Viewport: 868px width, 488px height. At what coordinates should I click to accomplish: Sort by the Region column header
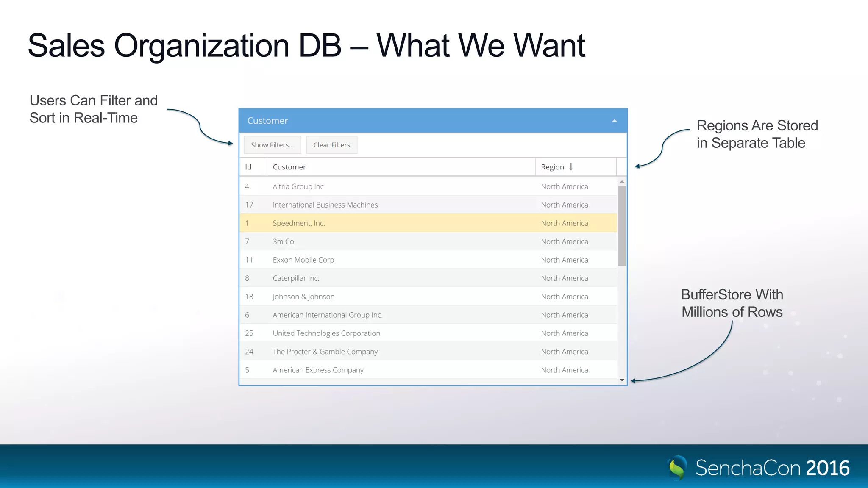coord(576,167)
